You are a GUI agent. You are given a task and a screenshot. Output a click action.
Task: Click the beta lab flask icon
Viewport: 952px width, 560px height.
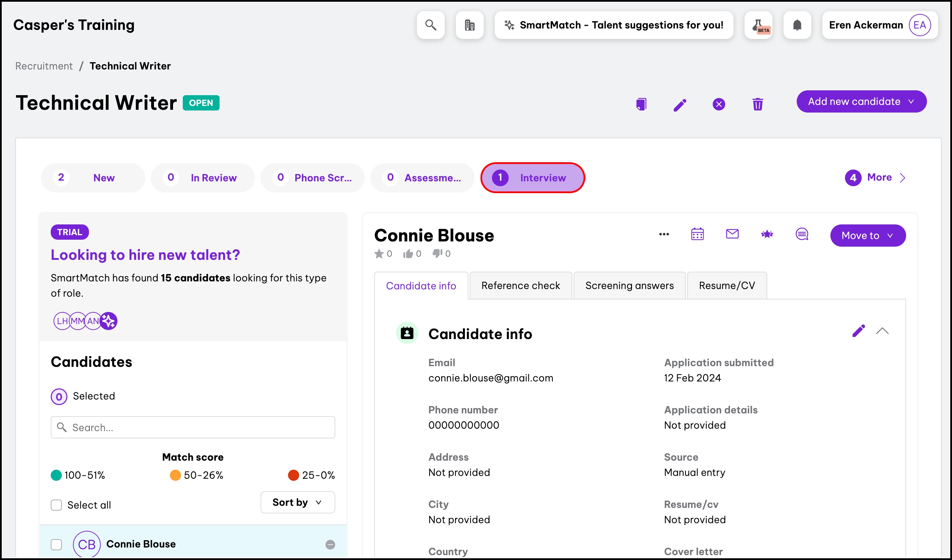coord(758,25)
